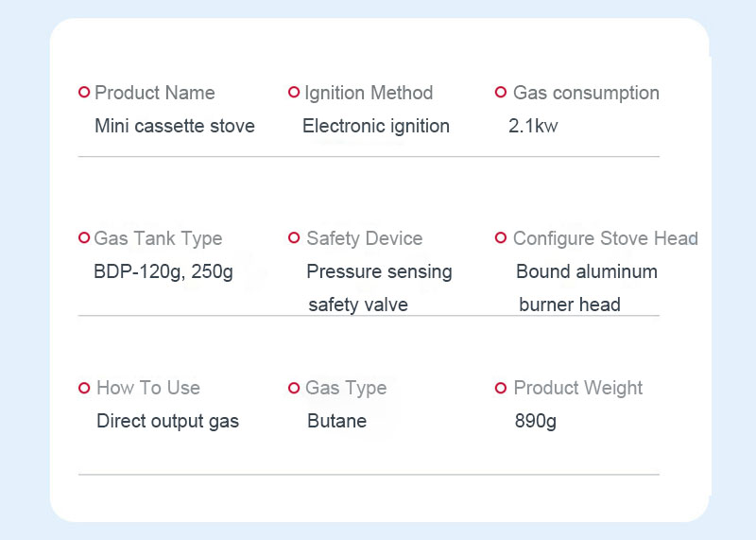Select the Product Name heading
This screenshot has height=540, width=756.
click(155, 93)
